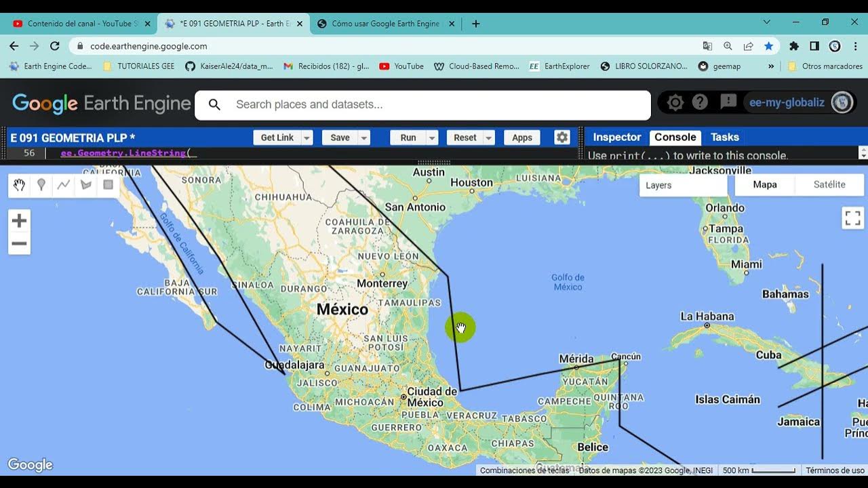
Task: Open Earth Engine feature settings icon
Action: click(x=675, y=103)
